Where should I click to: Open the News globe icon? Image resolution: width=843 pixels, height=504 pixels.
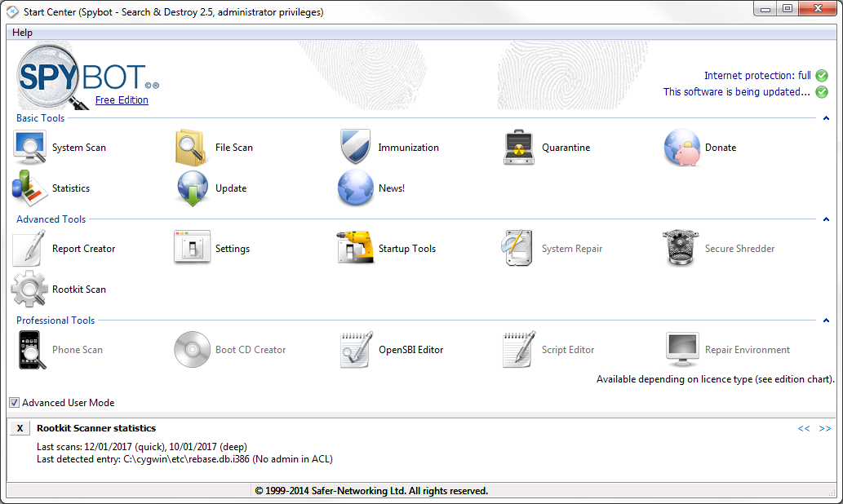[355, 188]
